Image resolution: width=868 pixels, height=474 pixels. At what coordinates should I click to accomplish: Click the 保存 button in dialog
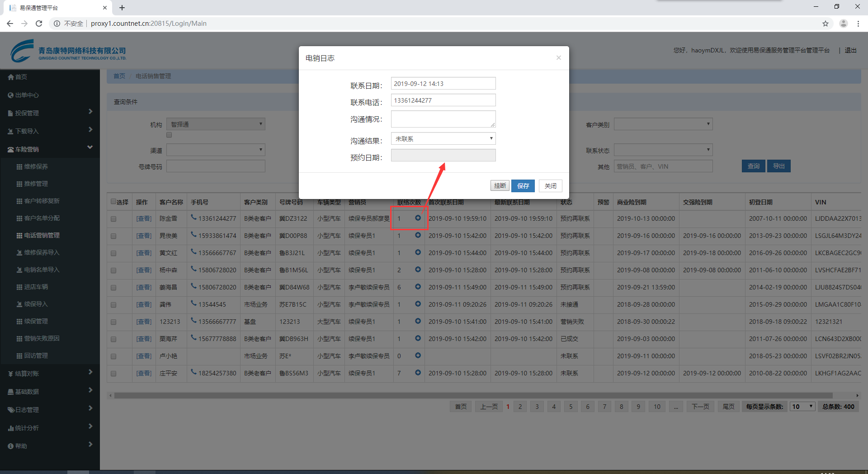click(x=523, y=185)
